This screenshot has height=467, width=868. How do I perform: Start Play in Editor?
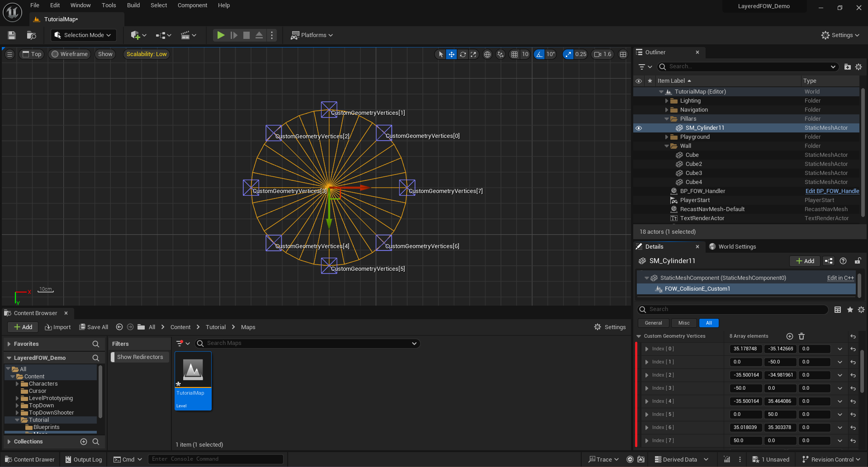[220, 35]
